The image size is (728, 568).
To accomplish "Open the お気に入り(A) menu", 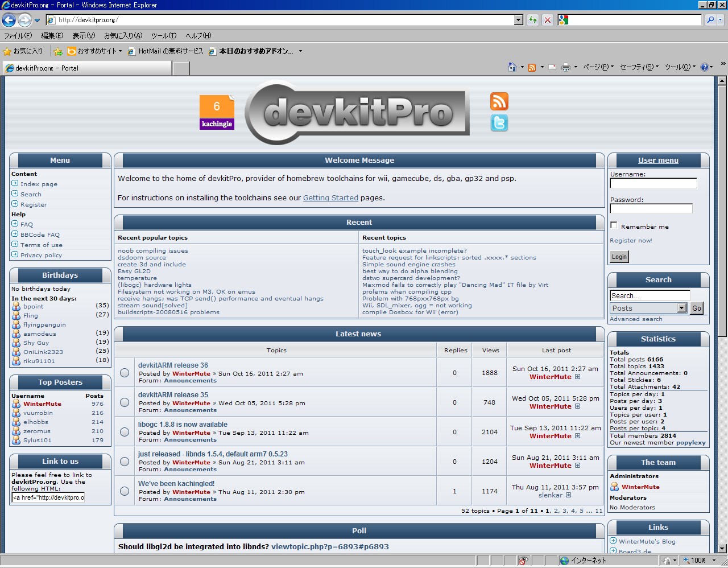I will (x=123, y=36).
